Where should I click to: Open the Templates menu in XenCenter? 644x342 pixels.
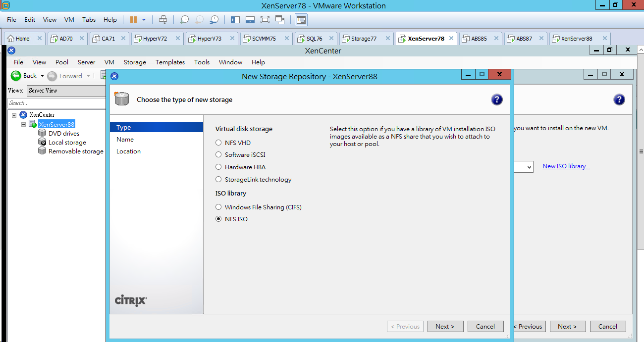170,62
